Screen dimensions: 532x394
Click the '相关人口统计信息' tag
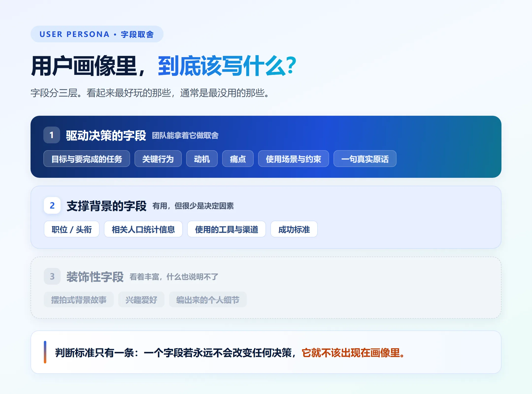[x=143, y=229]
